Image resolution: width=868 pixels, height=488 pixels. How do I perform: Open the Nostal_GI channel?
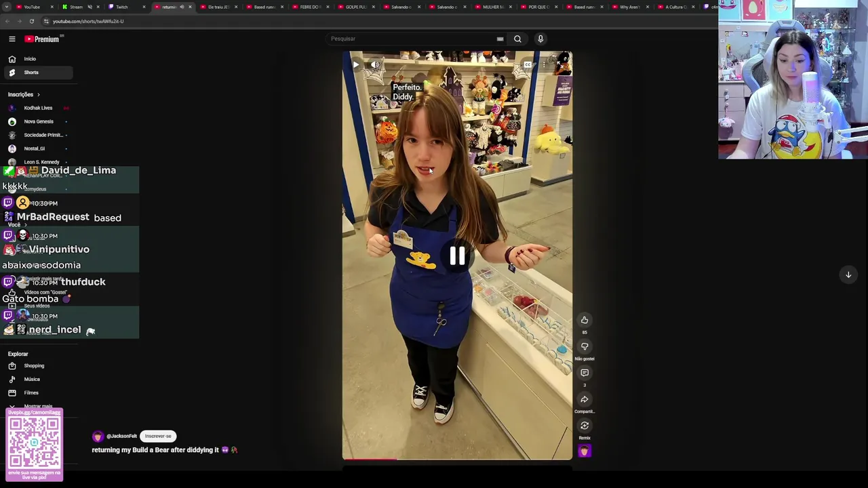[38, 148]
